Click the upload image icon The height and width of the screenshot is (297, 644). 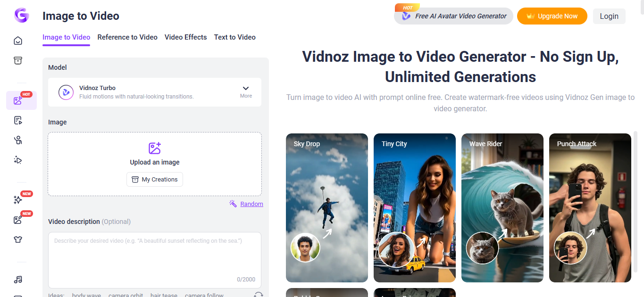155,148
